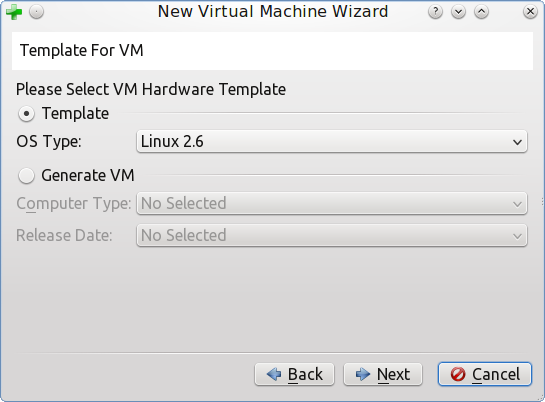The height and width of the screenshot is (402, 545).
Task: Expand the Release Date combo box
Action: [332, 235]
